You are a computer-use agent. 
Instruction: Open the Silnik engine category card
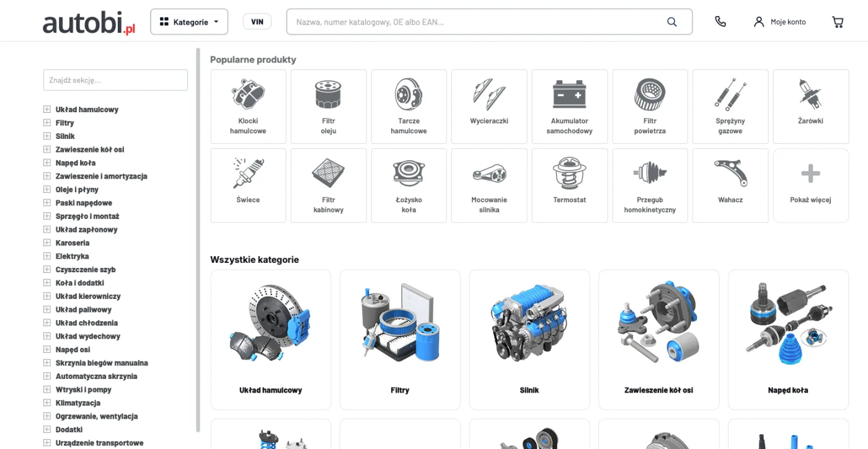pos(529,340)
